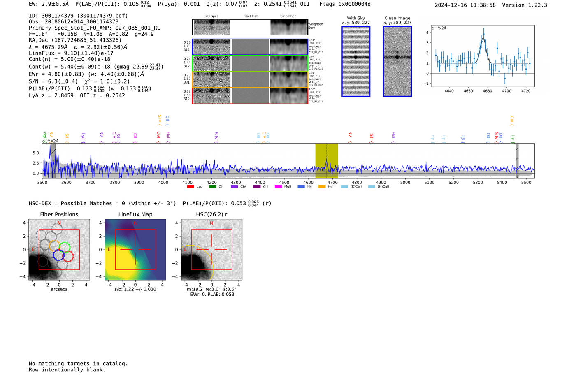Image resolution: width=576 pixels, height=392 pixels.
Task: Select the green-bordered fiber spectrum row
Action: pos(250,63)
